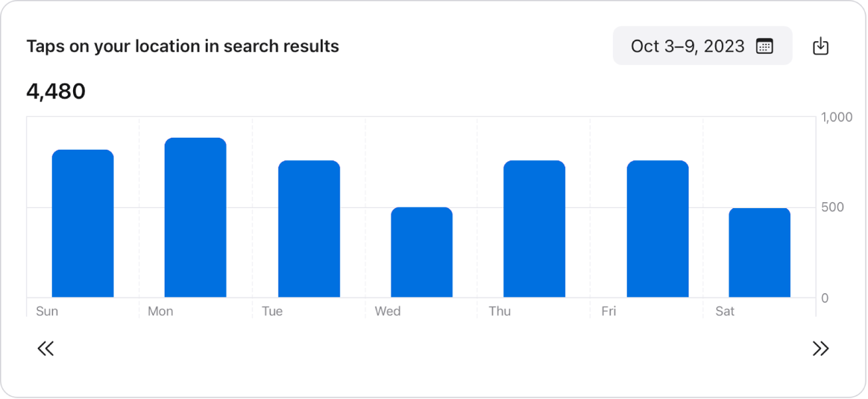
Task: Click the Fri day label on the axis
Action: (x=609, y=311)
